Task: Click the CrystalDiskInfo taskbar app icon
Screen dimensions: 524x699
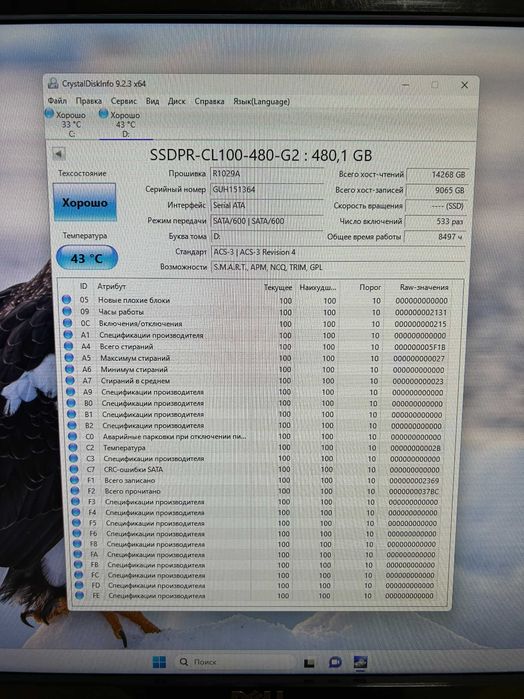Action: pos(360,662)
